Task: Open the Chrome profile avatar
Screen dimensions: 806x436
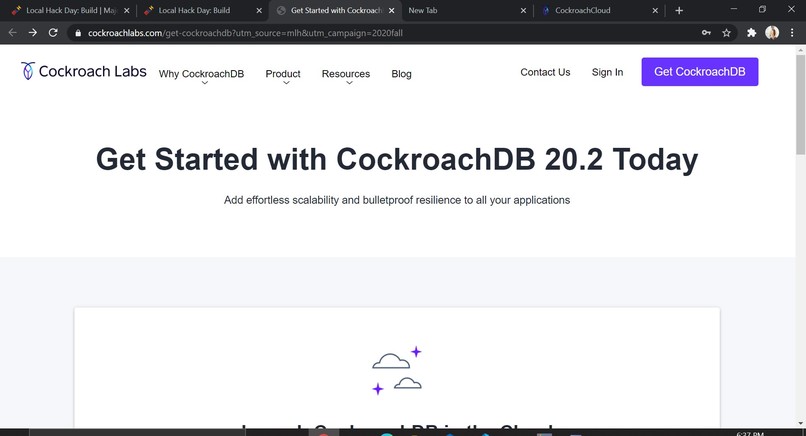Action: click(772, 32)
